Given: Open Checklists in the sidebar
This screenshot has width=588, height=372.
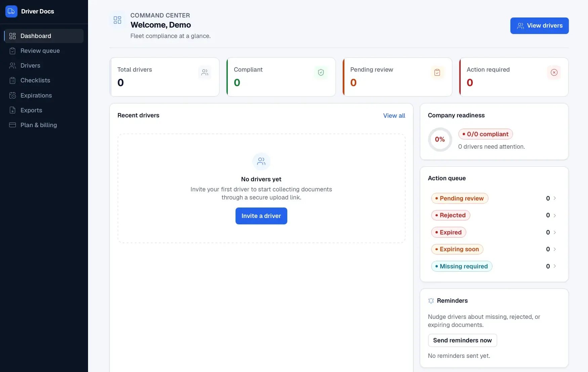Looking at the screenshot, I should 44,80.
